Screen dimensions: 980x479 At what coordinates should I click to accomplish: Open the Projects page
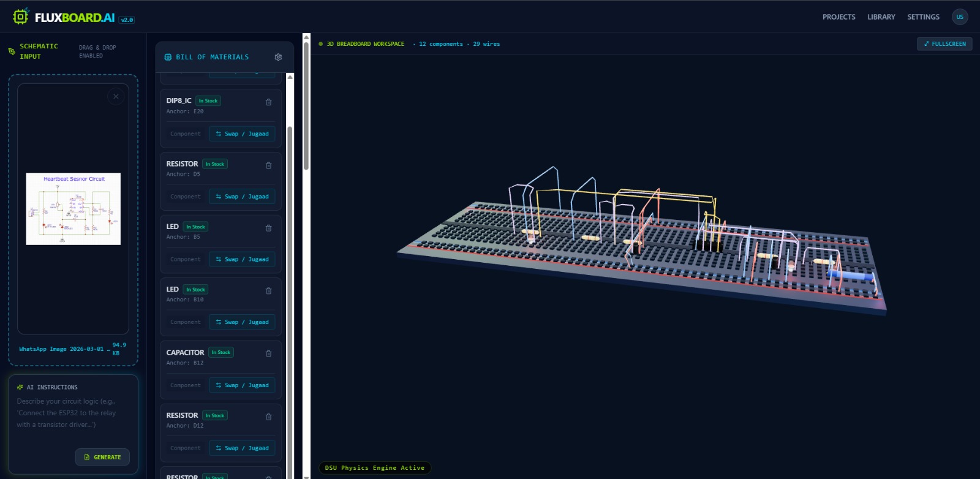(839, 17)
